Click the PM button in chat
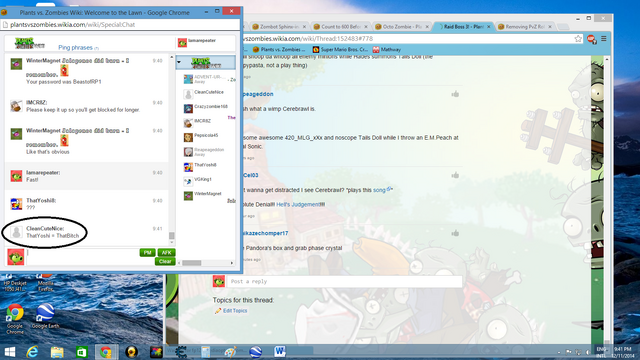Viewport: 640px width, 360px height. (x=147, y=253)
